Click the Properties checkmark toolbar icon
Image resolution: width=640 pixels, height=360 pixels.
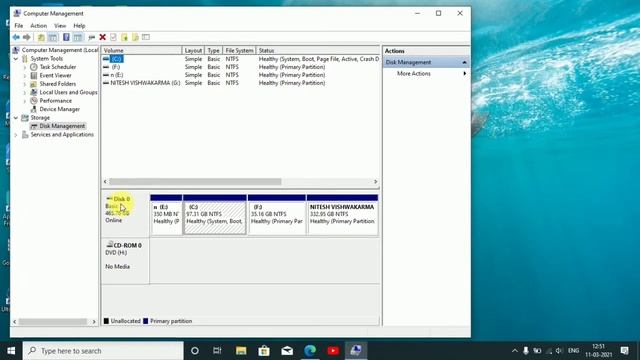point(113,37)
